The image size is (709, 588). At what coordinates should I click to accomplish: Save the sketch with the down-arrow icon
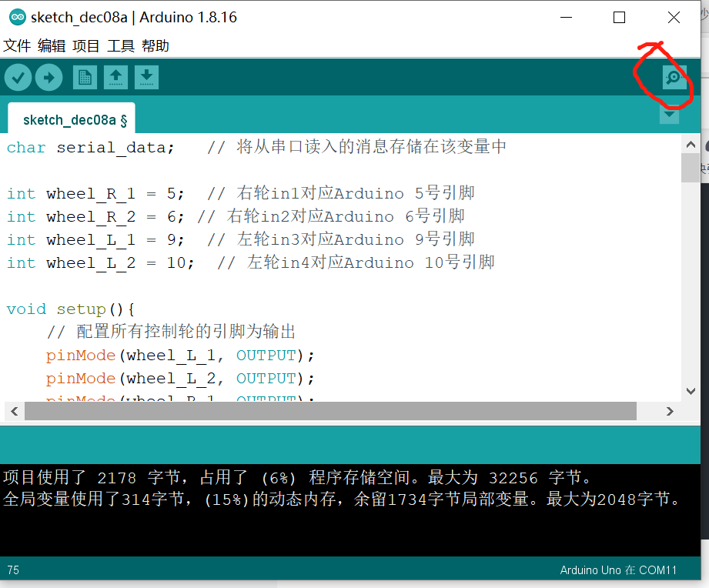[146, 77]
